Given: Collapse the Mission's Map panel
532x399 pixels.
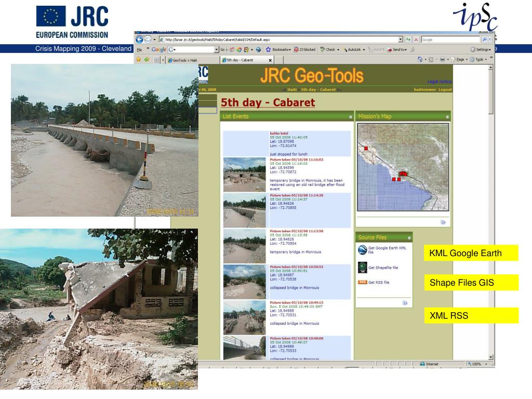Looking at the screenshot, I should coord(447,117).
